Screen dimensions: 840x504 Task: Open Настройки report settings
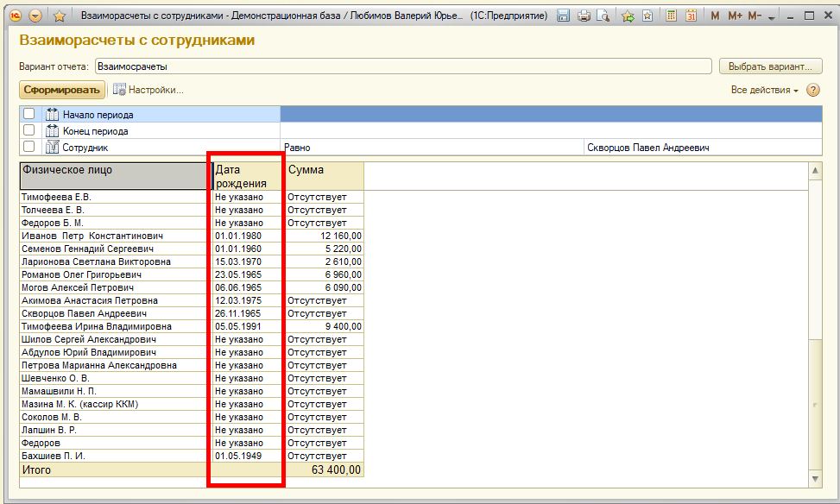148,90
